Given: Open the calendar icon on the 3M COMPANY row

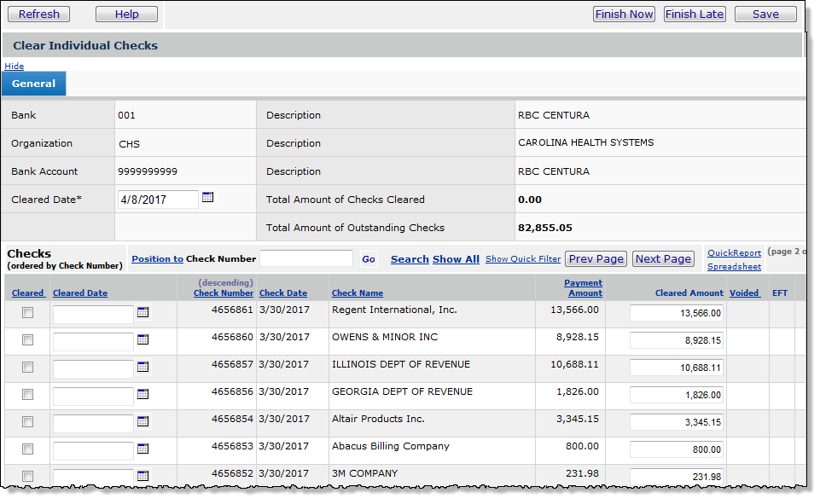Looking at the screenshot, I should pyautogui.click(x=142, y=476).
